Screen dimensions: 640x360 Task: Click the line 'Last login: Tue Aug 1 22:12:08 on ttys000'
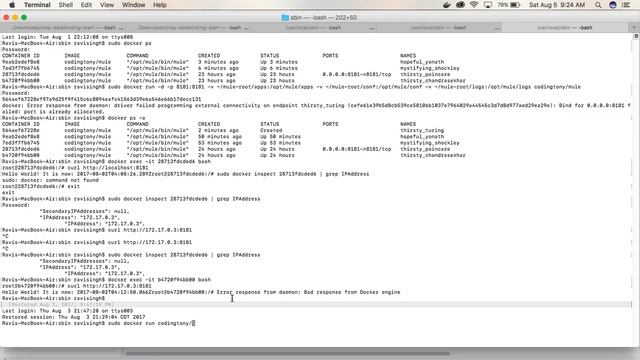pyautogui.click(x=67, y=37)
